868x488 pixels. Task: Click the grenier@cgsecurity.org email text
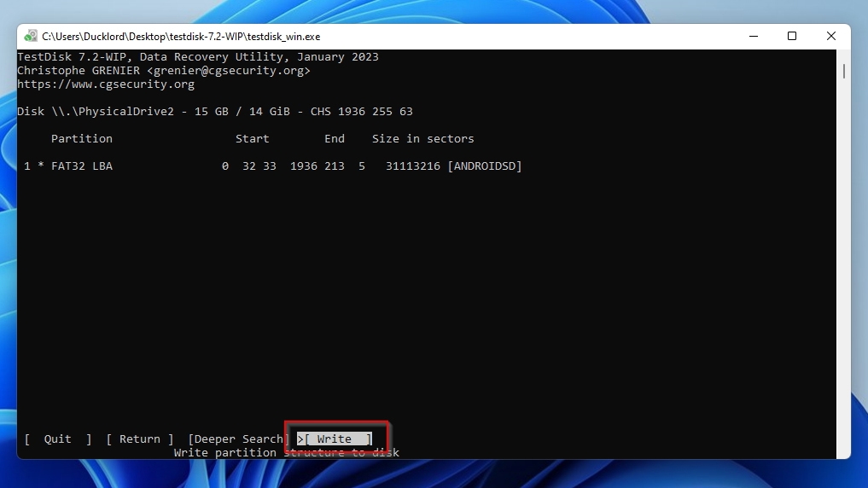point(229,70)
